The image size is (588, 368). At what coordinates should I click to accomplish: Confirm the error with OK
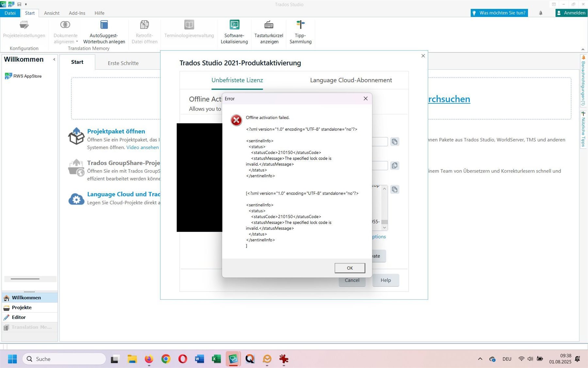click(350, 268)
